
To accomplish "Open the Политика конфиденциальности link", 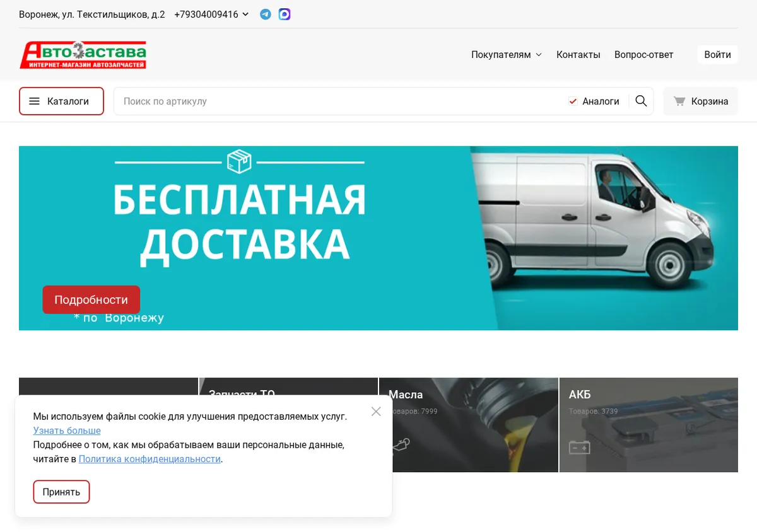I will [150, 459].
